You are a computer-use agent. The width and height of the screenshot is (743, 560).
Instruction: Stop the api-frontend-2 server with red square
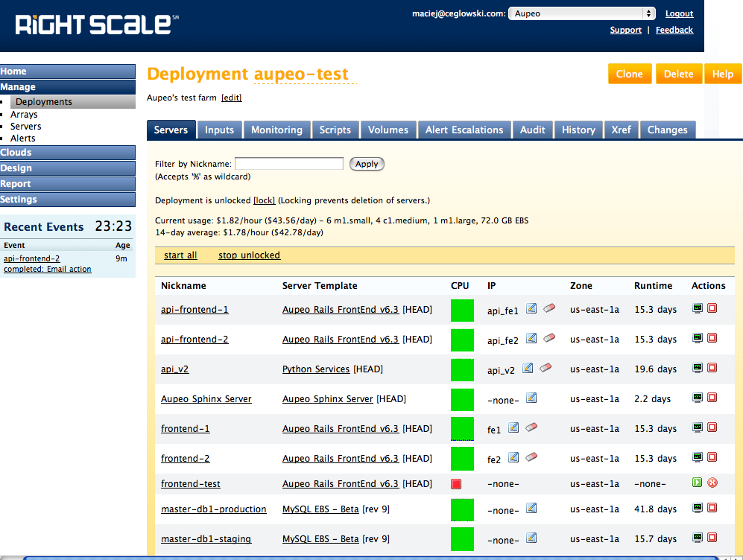click(x=712, y=338)
